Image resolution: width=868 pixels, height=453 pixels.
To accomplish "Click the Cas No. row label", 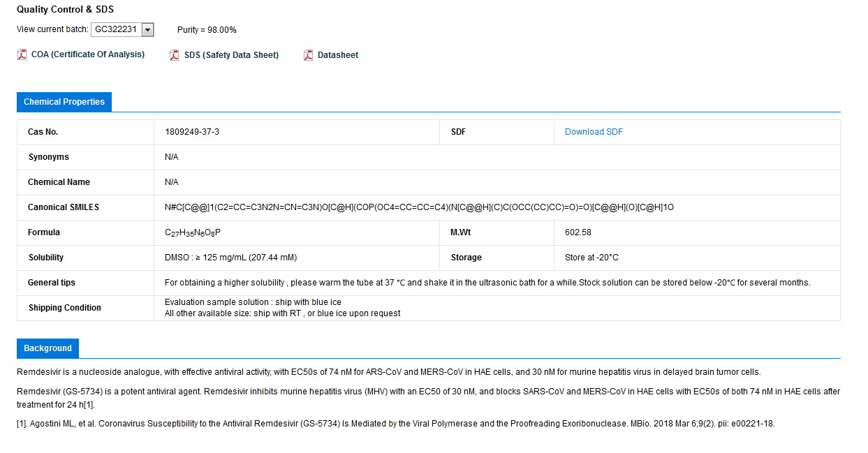I will [x=43, y=132].
